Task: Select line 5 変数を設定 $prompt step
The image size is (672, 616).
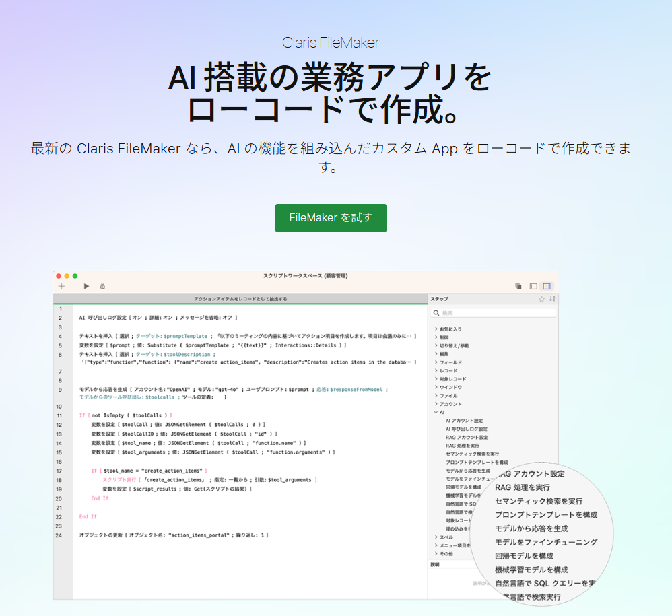Action: (213, 345)
